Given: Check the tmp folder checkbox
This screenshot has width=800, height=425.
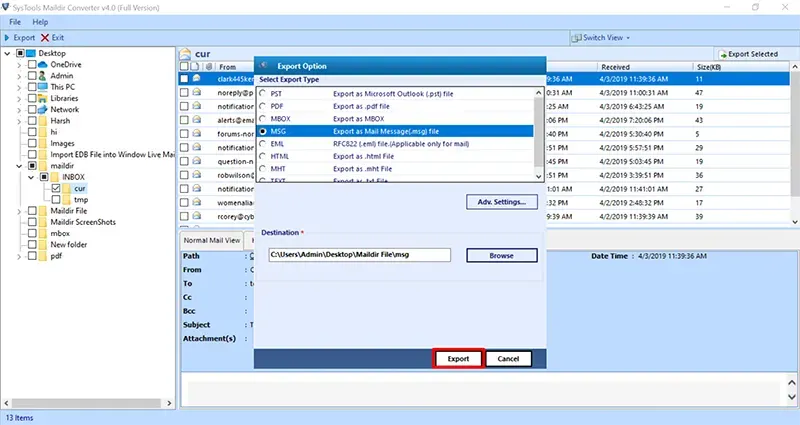Looking at the screenshot, I should coord(56,199).
